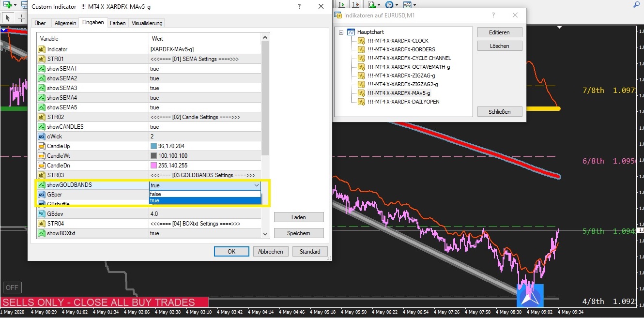Click the clock periodicity toolbar icon
The height and width of the screenshot is (318, 644).
(389, 5)
